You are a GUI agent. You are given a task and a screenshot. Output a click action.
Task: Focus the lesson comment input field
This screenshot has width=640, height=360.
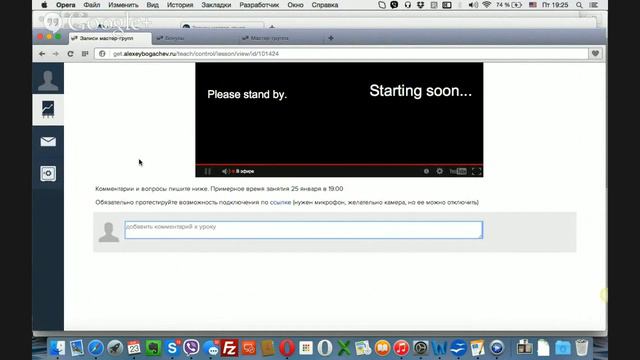tap(304, 230)
